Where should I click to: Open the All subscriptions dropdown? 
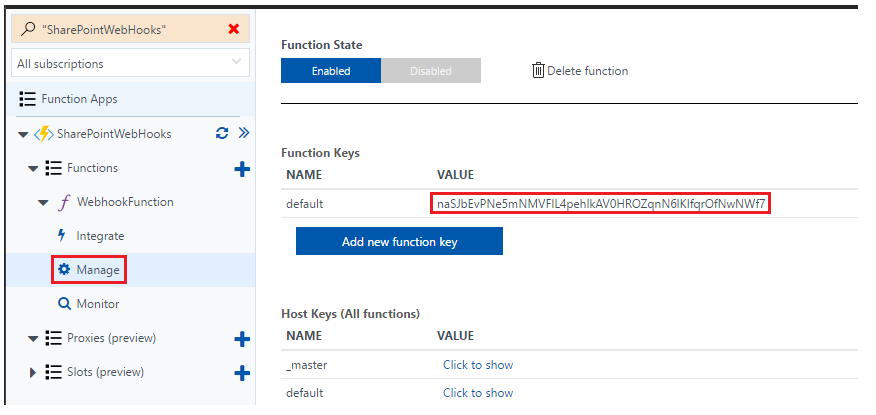(130, 64)
